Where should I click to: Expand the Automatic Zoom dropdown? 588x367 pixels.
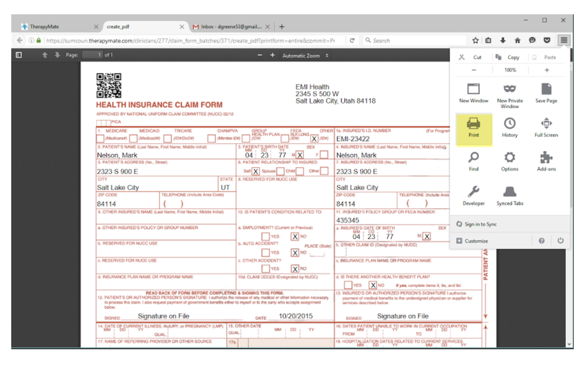tap(305, 55)
